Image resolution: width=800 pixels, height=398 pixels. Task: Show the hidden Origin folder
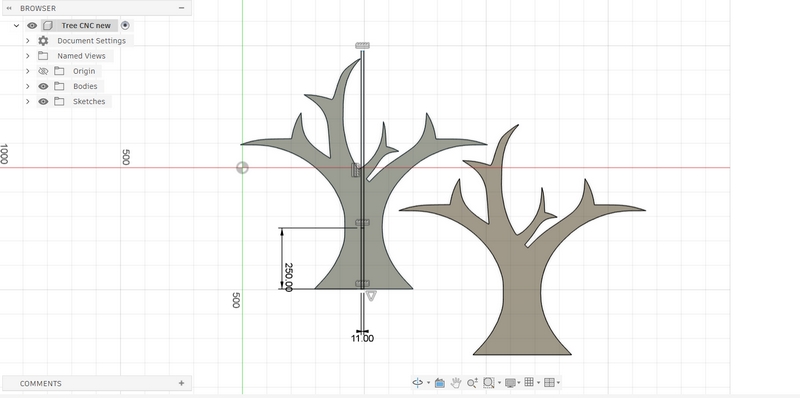click(43, 71)
